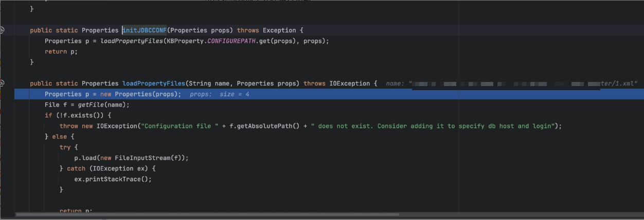Click the 'props: size = 4' debugger hint
Image resolution: width=644 pixels, height=220 pixels.
[x=220, y=94]
